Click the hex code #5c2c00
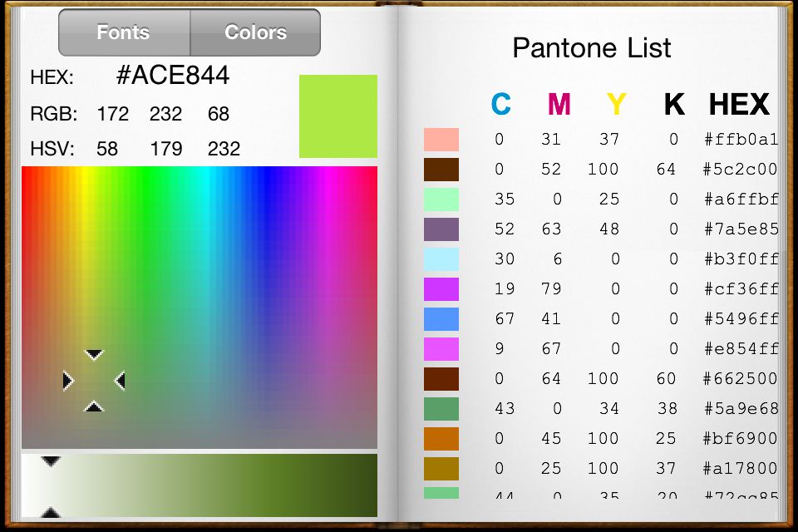The width and height of the screenshot is (798, 532). pos(741,170)
